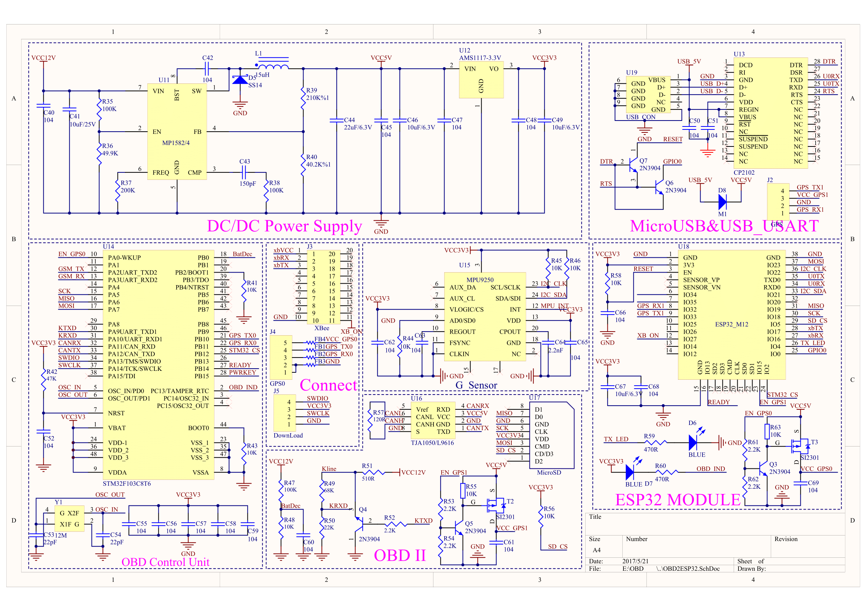Click the C43 150pF capacitor symbol
868x613 pixels.
click(x=244, y=172)
